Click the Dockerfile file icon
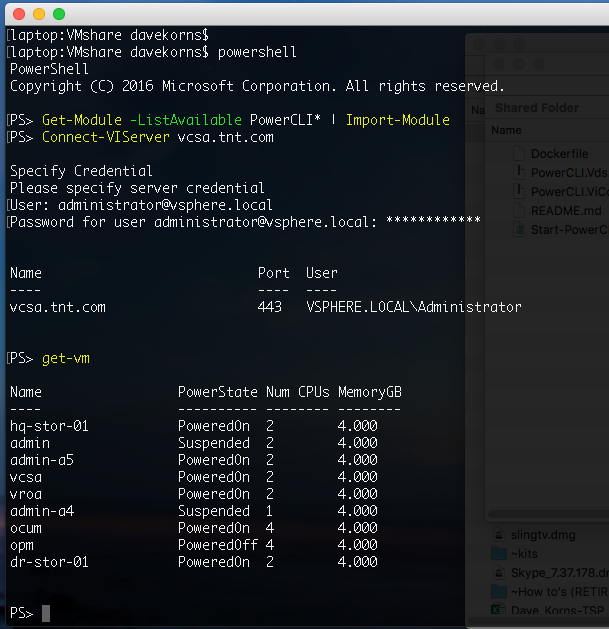609x629 pixels. tap(519, 154)
